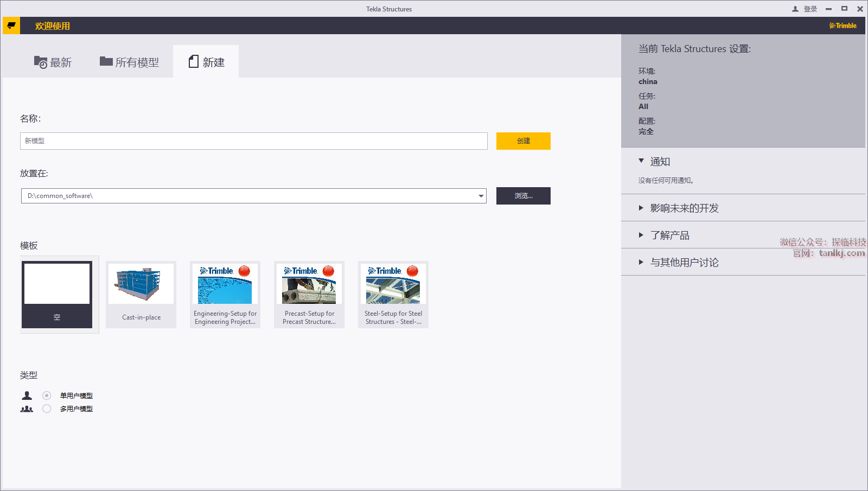Click the new document icon
The width and height of the screenshot is (868, 491).
point(193,62)
